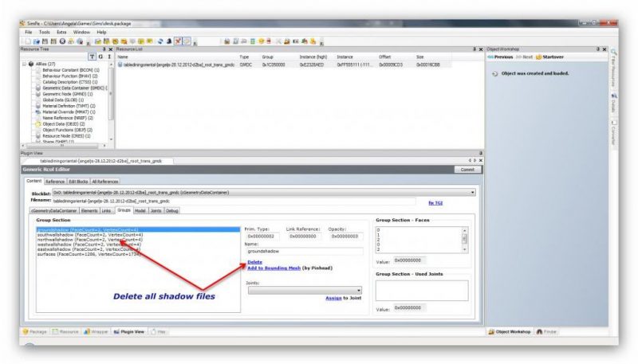The image size is (638, 364).
Task: Open the Joints dropdown
Action: point(359,290)
